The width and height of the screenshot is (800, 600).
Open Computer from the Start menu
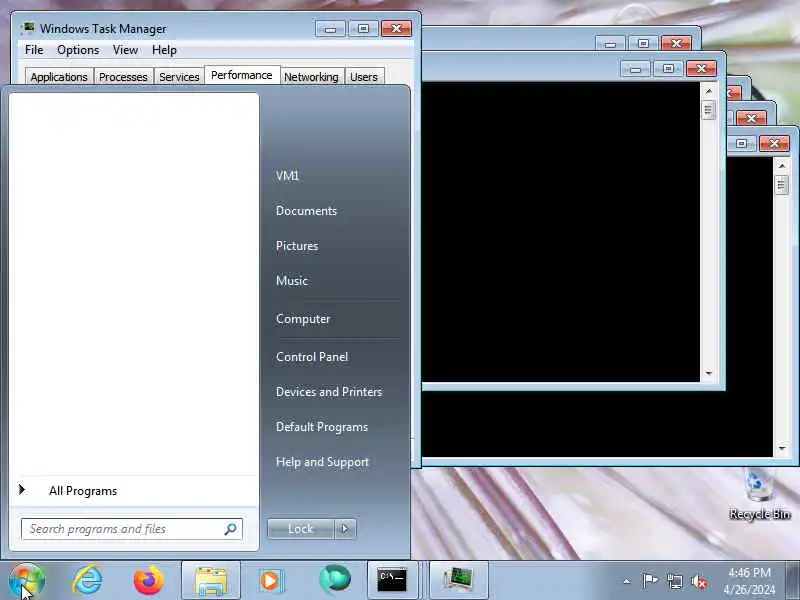(303, 319)
